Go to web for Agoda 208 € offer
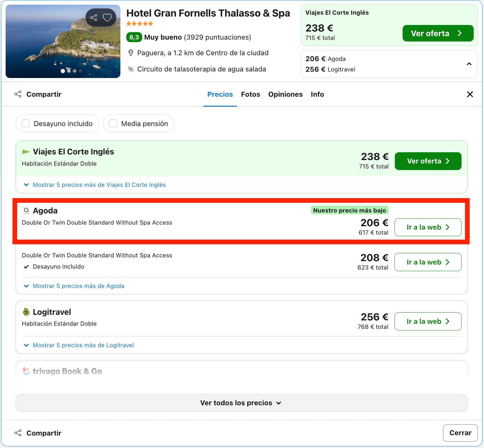484x448 pixels. click(x=428, y=262)
